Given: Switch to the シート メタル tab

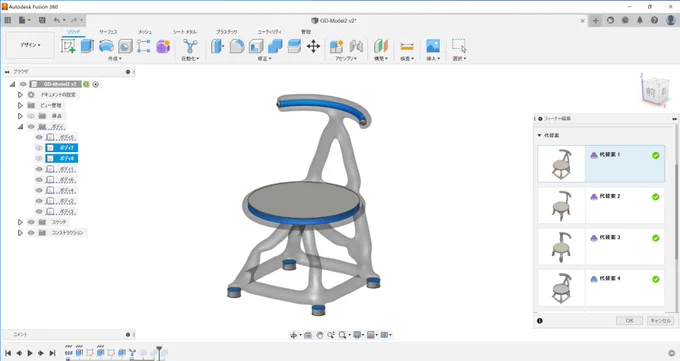Looking at the screenshot, I should point(184,32).
